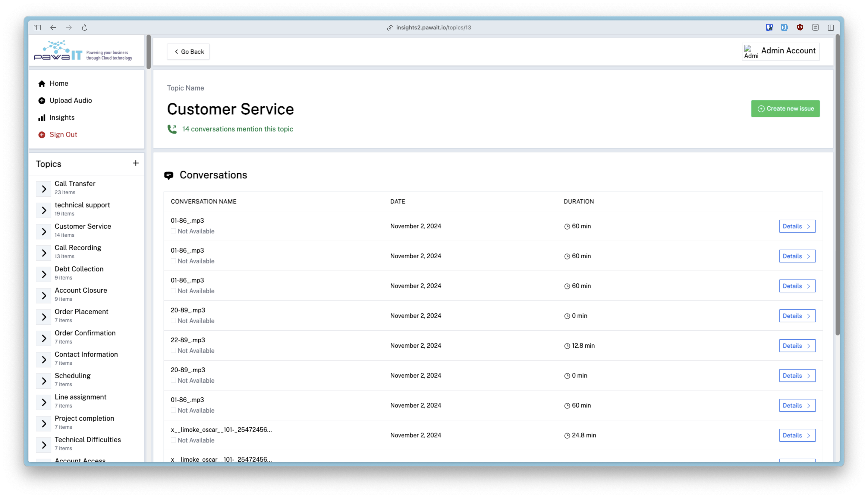
Task: Tick the Not Available checkbox for 22-89_.mp3
Action: pyautogui.click(x=173, y=351)
